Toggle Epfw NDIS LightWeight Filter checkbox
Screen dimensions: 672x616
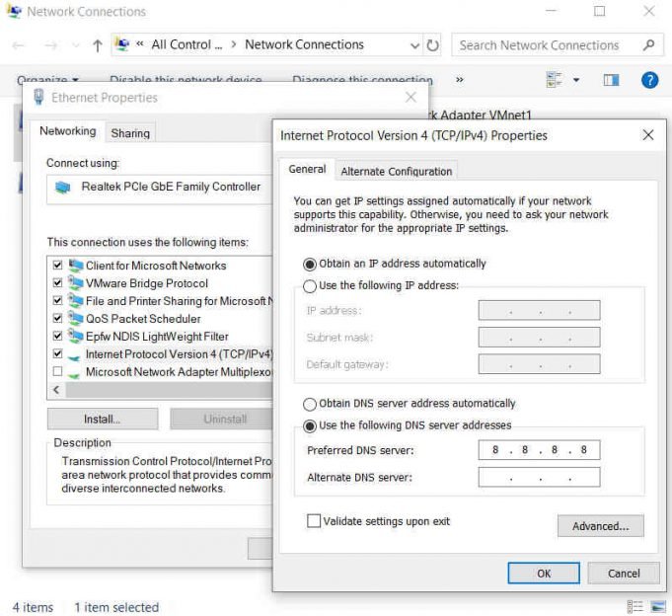click(x=57, y=336)
